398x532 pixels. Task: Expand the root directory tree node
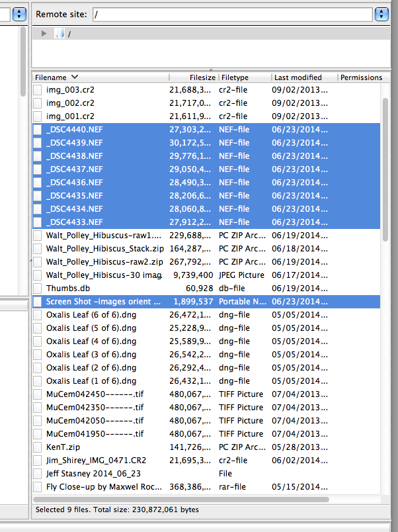[x=44, y=34]
